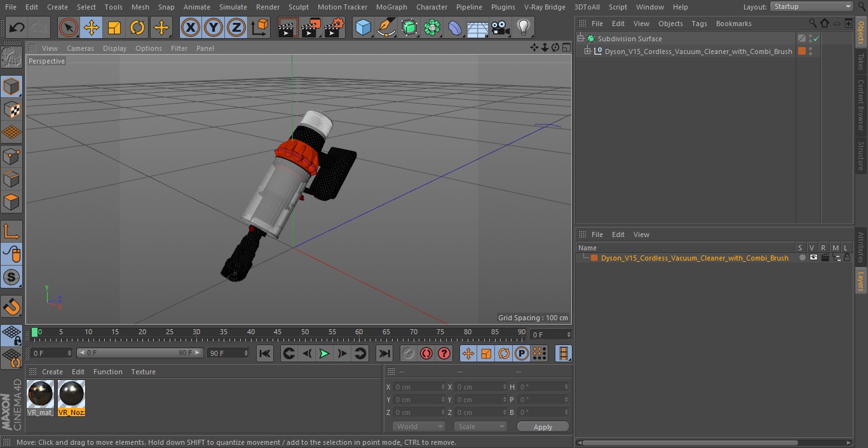Toggle the Subdivision Surface enable checkmark
This screenshot has height=448, width=868.
tap(817, 39)
